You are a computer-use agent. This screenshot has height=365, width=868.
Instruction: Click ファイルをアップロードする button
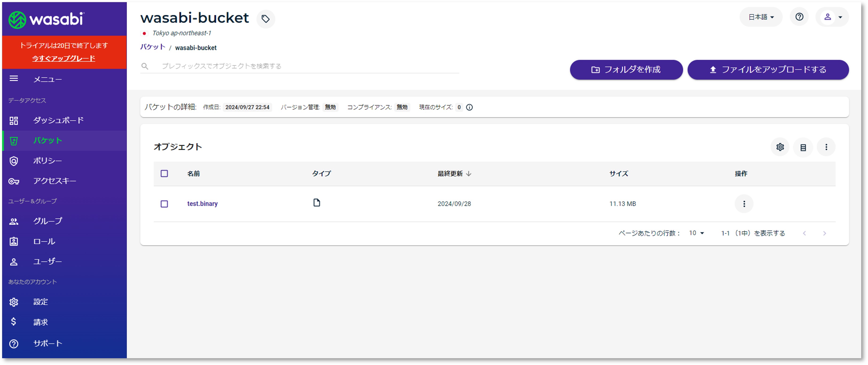tap(768, 70)
